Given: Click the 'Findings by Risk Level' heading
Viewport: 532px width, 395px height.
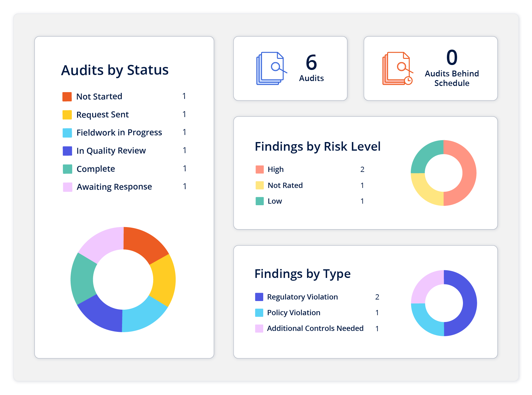Looking at the screenshot, I should pos(318,147).
